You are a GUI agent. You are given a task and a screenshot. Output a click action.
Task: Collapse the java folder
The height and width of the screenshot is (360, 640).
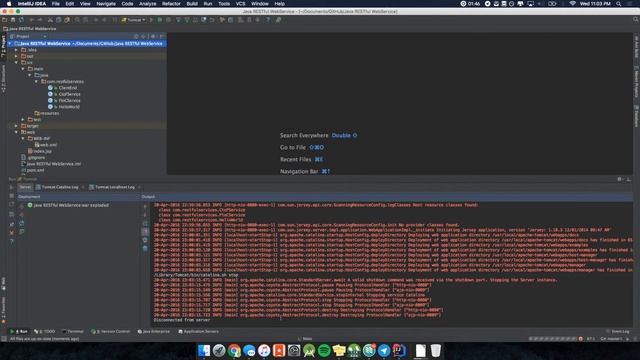point(29,75)
